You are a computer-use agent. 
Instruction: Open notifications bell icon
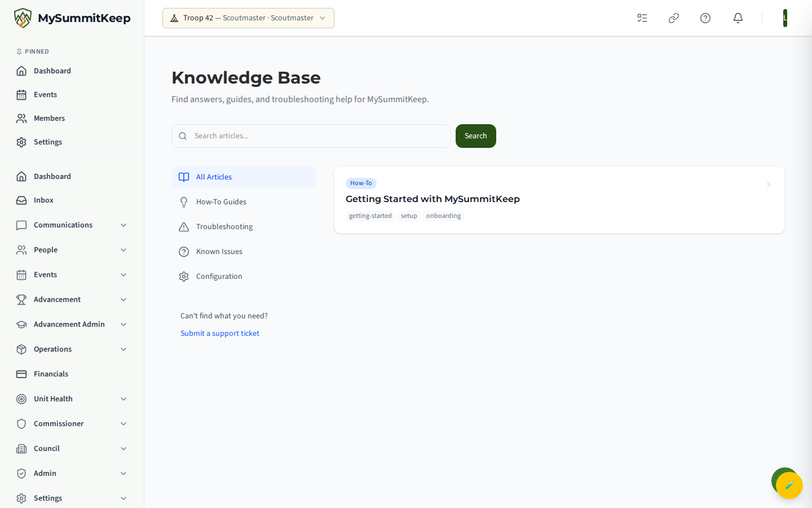click(738, 18)
